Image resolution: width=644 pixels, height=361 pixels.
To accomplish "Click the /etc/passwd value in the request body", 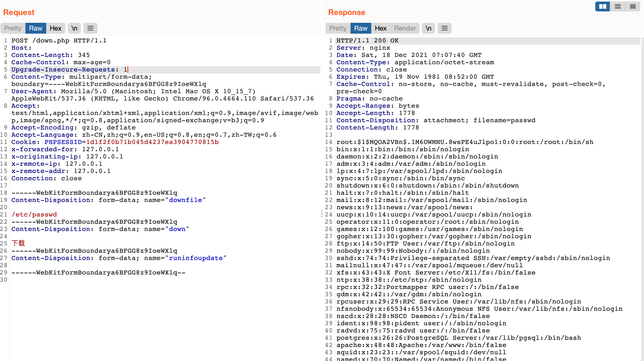I will pyautogui.click(x=34, y=214).
